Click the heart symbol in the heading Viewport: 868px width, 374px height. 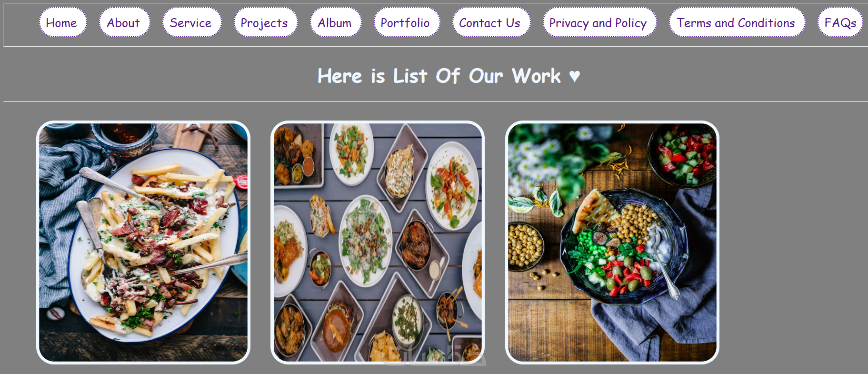pyautogui.click(x=575, y=76)
